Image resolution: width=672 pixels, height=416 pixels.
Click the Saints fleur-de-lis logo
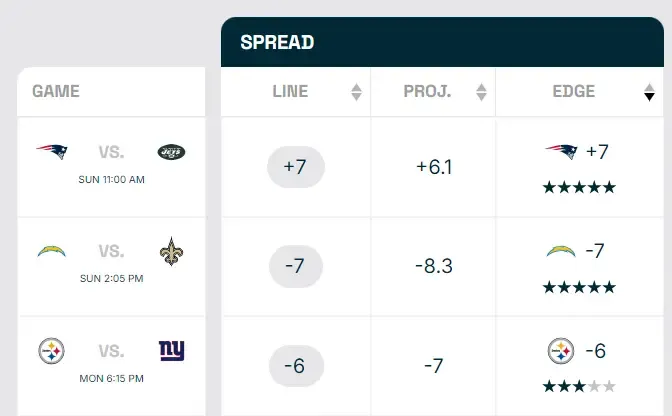coord(172,251)
